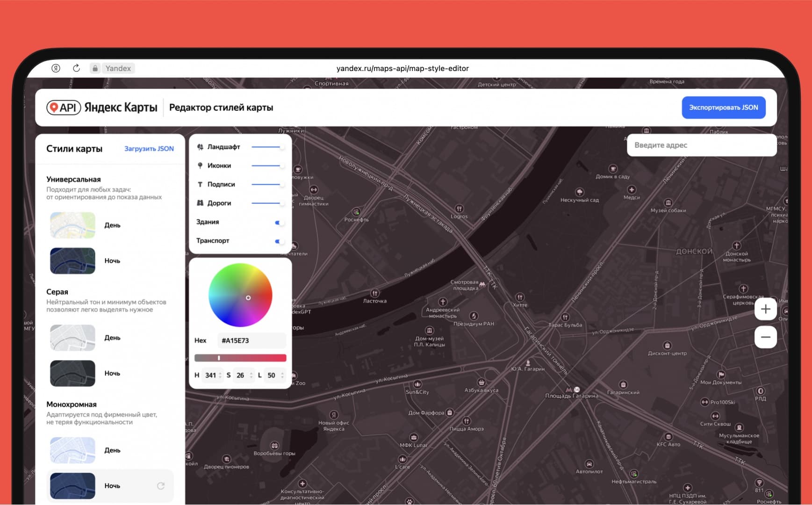Click the Смотровая площадка label

[464, 285]
